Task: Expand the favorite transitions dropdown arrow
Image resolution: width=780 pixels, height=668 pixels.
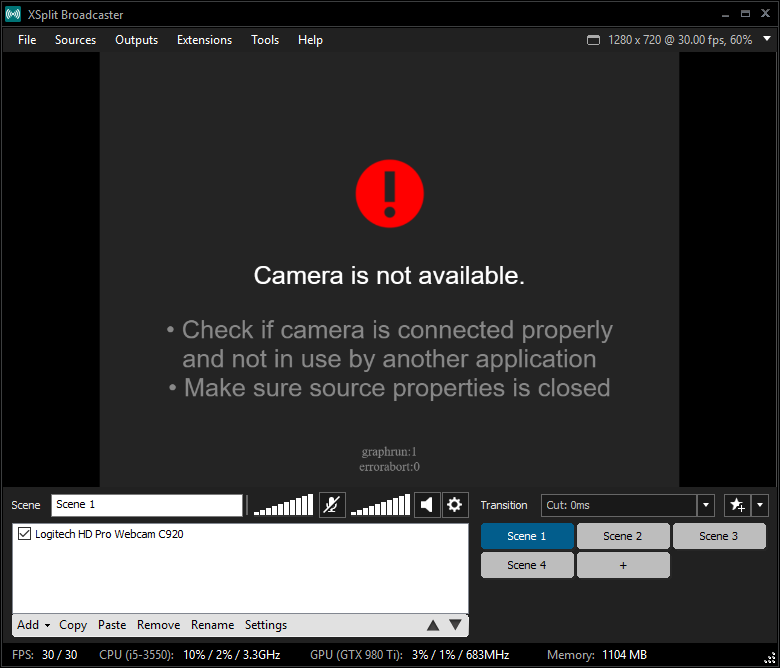Action: click(x=760, y=505)
